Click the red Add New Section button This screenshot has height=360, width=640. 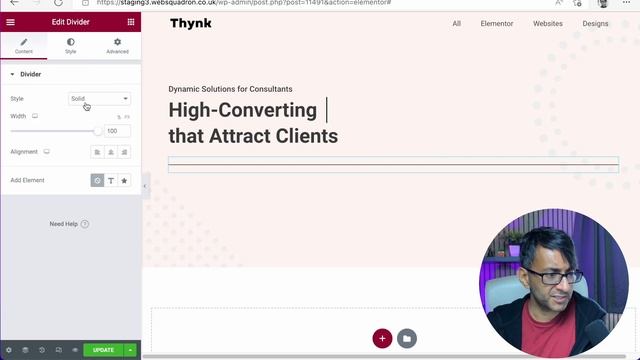382,338
